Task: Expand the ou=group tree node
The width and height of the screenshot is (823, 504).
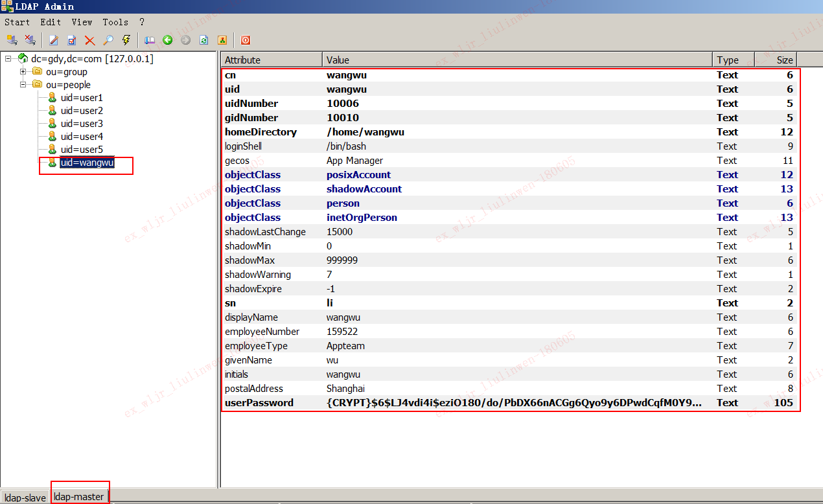Action: click(23, 72)
